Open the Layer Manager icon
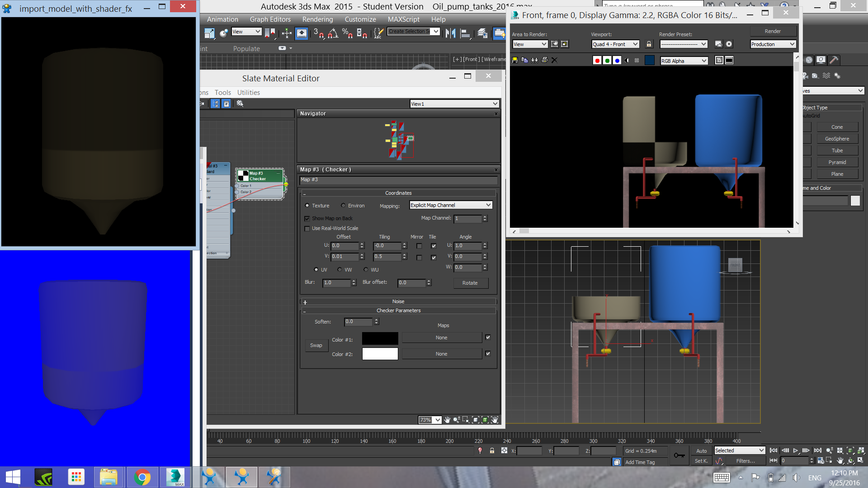This screenshot has width=868, height=488. click(482, 33)
